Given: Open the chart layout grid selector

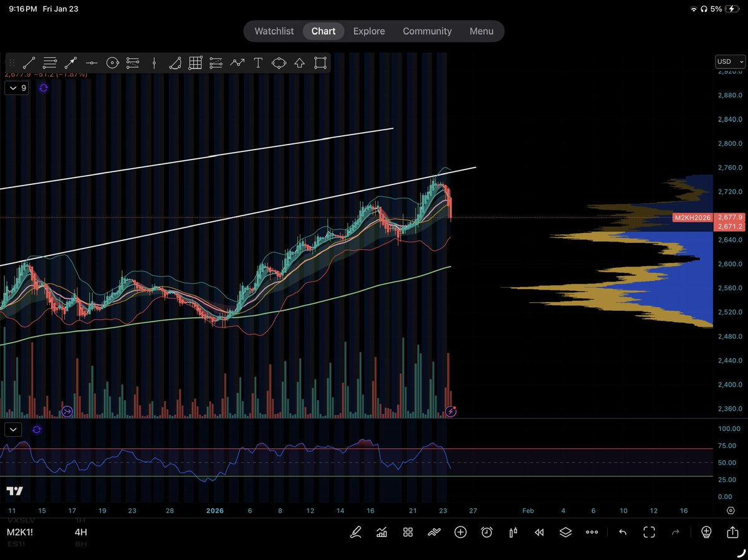Looking at the screenshot, I should [408, 532].
